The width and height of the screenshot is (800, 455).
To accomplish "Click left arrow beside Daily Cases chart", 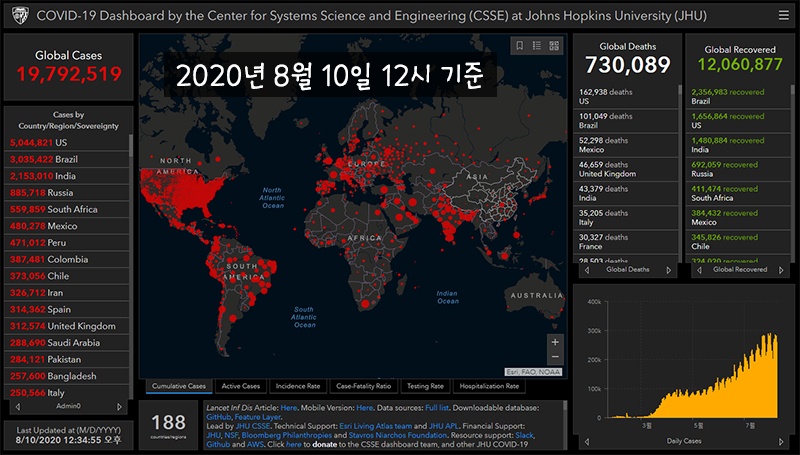I will (x=587, y=441).
